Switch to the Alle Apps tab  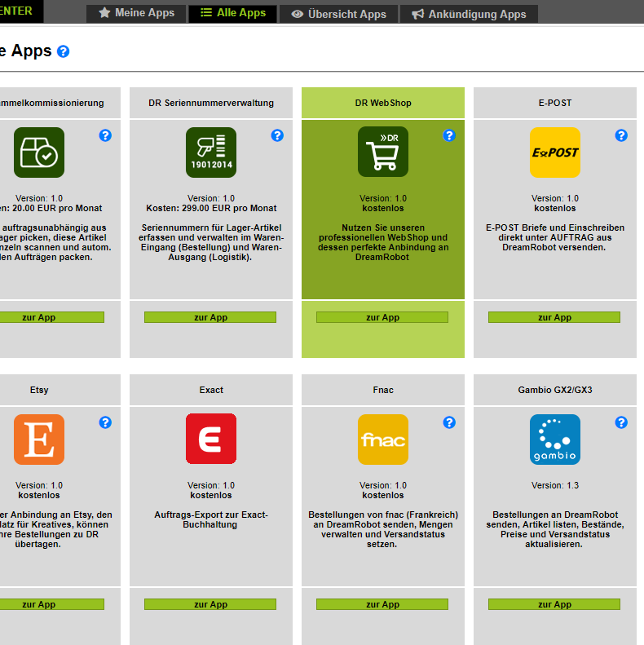pos(233,13)
